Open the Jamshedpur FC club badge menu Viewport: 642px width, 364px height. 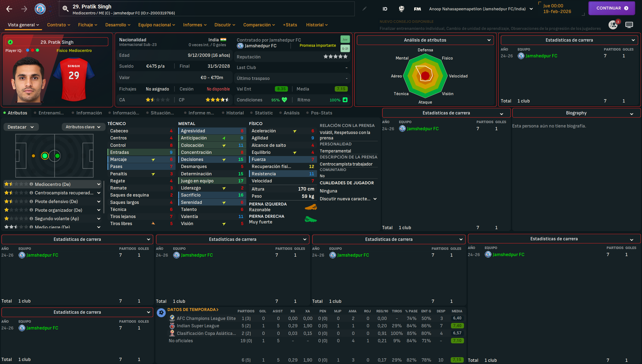pyautogui.click(x=40, y=9)
